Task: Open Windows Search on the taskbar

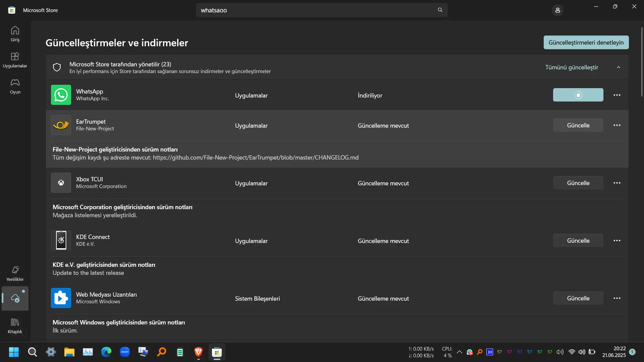Action: point(32,352)
